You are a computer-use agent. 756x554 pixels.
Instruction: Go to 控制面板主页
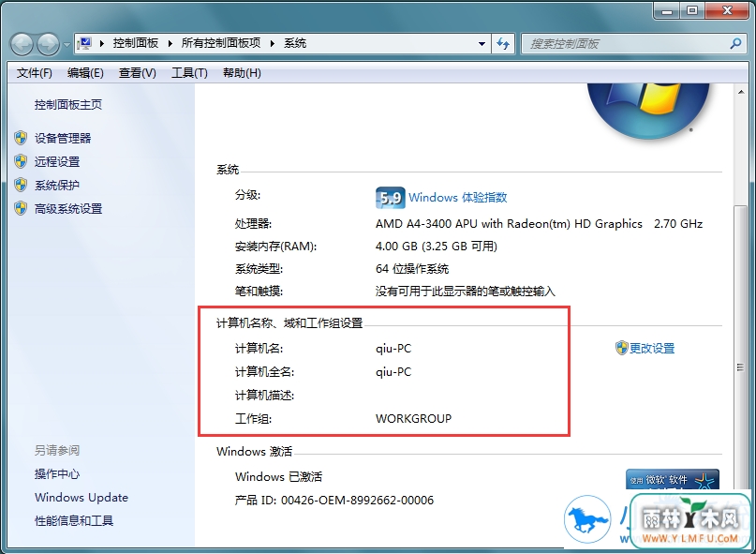pyautogui.click(x=68, y=105)
